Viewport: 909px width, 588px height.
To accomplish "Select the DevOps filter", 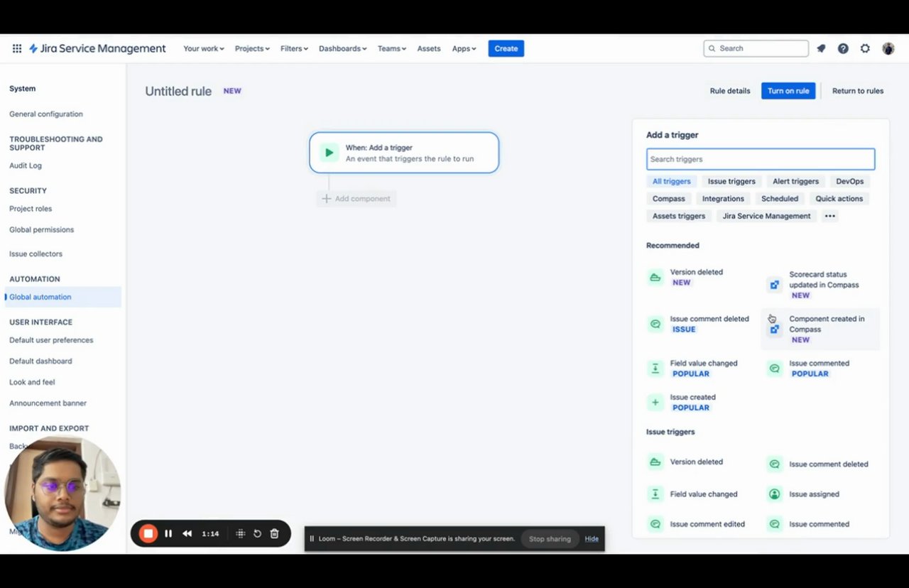I will tap(850, 181).
